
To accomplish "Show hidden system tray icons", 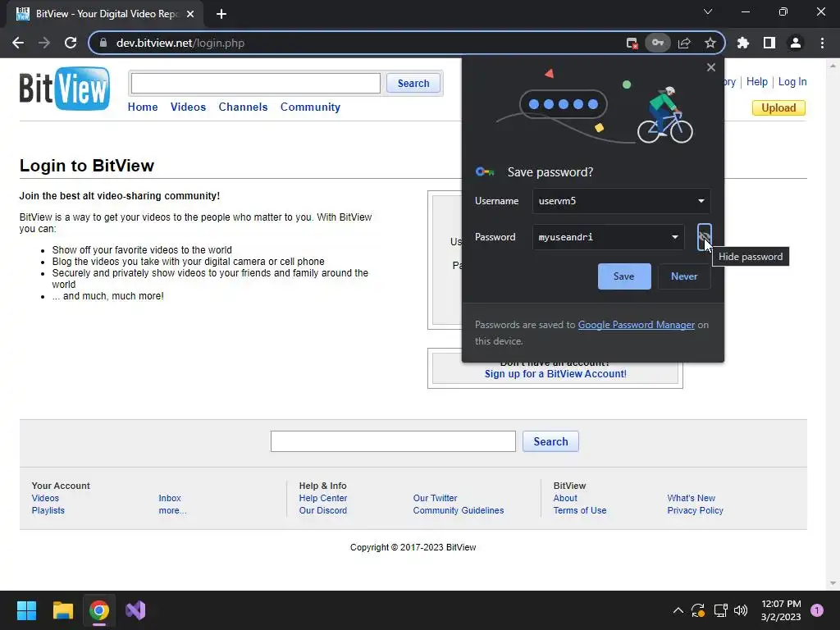I will coord(678,610).
